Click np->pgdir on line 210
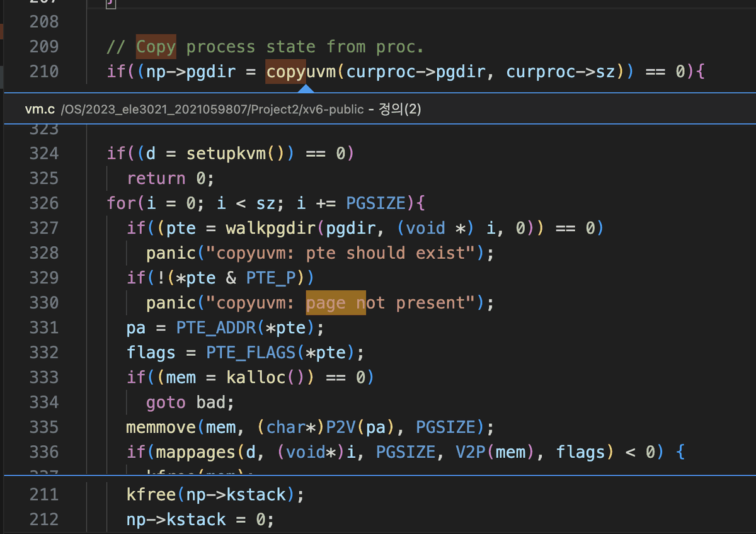756x534 pixels. (191, 71)
